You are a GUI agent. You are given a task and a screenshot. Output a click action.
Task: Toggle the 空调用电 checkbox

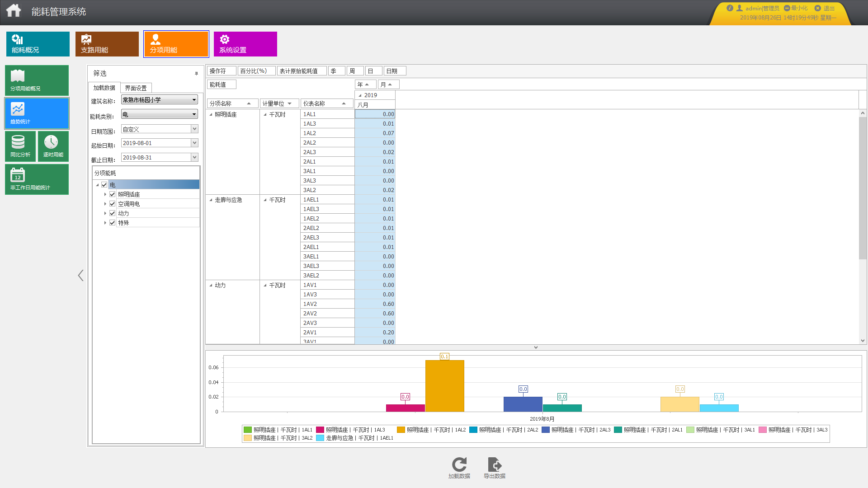tap(113, 204)
